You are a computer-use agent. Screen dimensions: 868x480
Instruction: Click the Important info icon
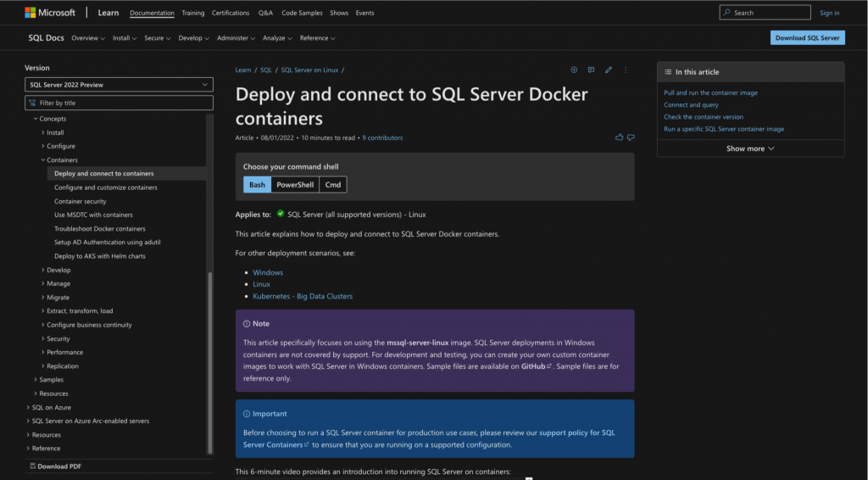247,414
